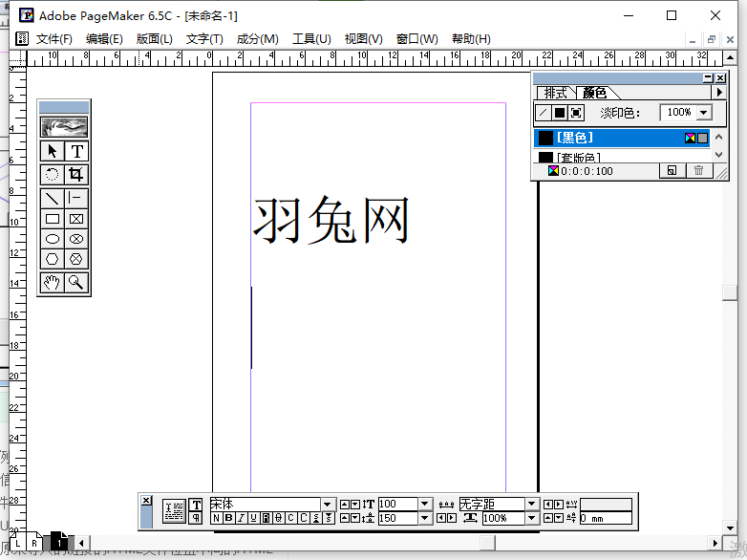Click the trash delete color button
747x560 pixels.
point(699,171)
